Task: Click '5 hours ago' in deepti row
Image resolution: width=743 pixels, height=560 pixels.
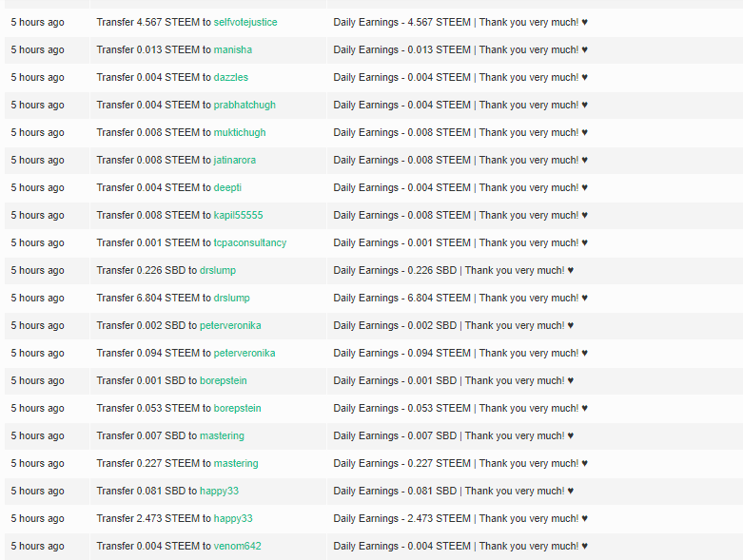Action: point(37,187)
